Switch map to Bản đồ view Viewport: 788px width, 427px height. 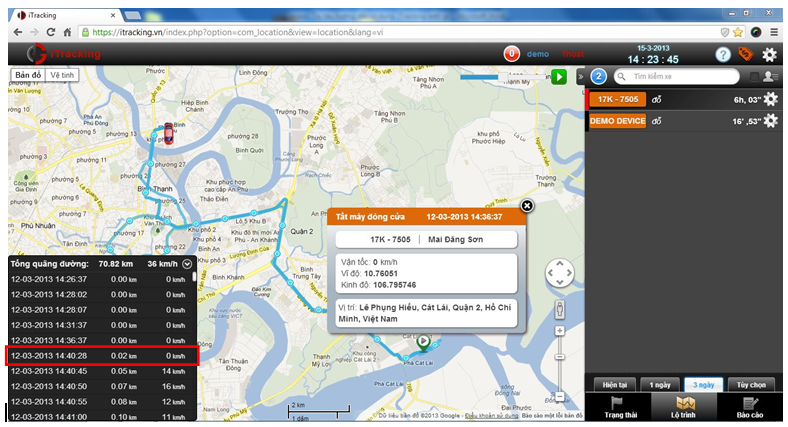[28, 75]
